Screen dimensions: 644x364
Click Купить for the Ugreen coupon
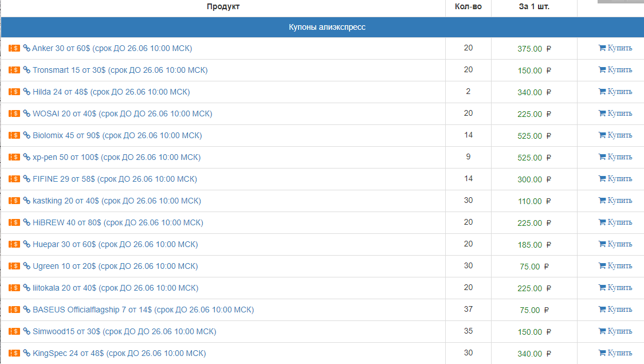click(x=615, y=265)
